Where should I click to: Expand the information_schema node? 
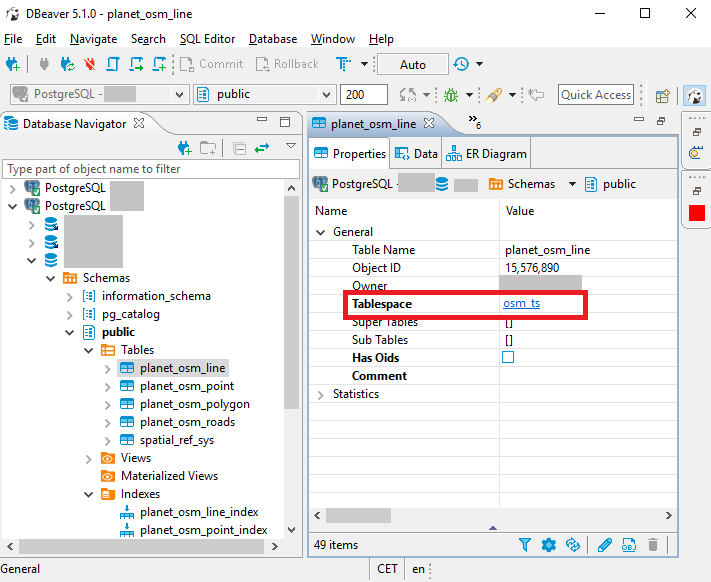pyautogui.click(x=69, y=297)
